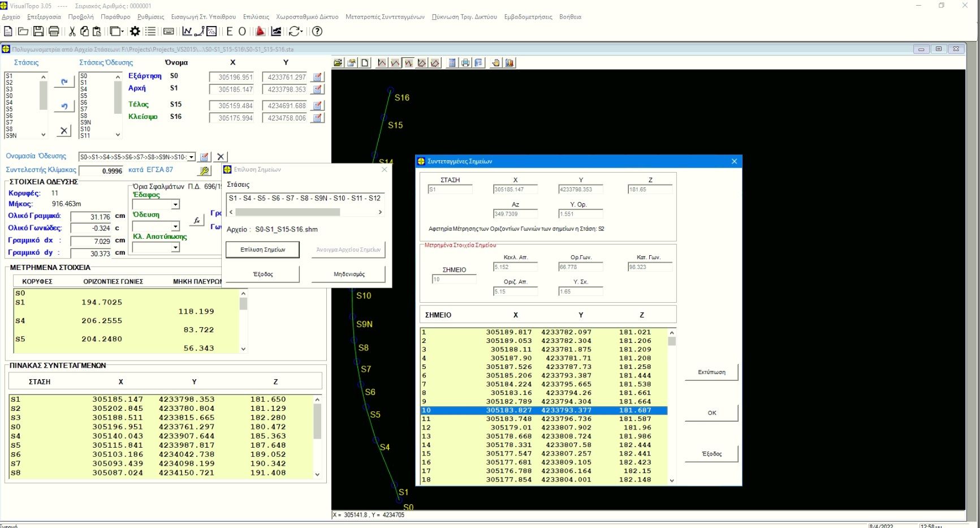Click the hand pan tool above the map

[495, 63]
